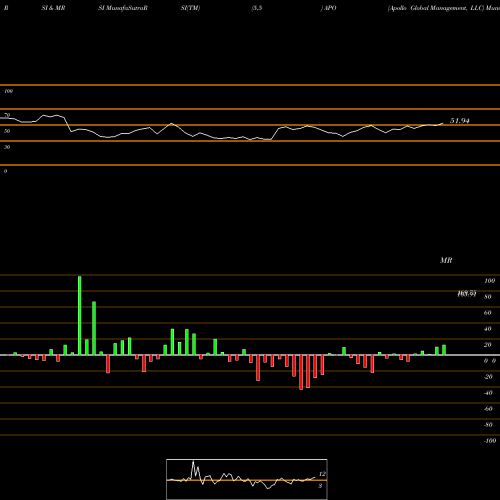Viewport: 500px width, 500px height.
Task: Select the tallest green MR histogram bar
Action: pyautogui.click(x=80, y=315)
